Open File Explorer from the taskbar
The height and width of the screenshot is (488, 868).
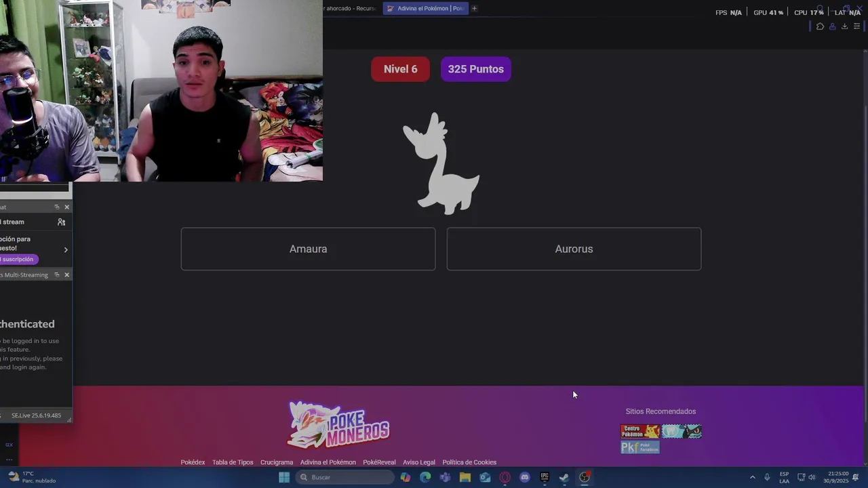[x=465, y=477]
